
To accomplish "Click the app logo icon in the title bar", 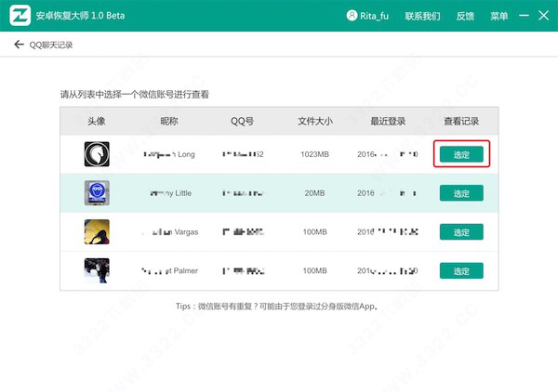I will tap(20, 16).
